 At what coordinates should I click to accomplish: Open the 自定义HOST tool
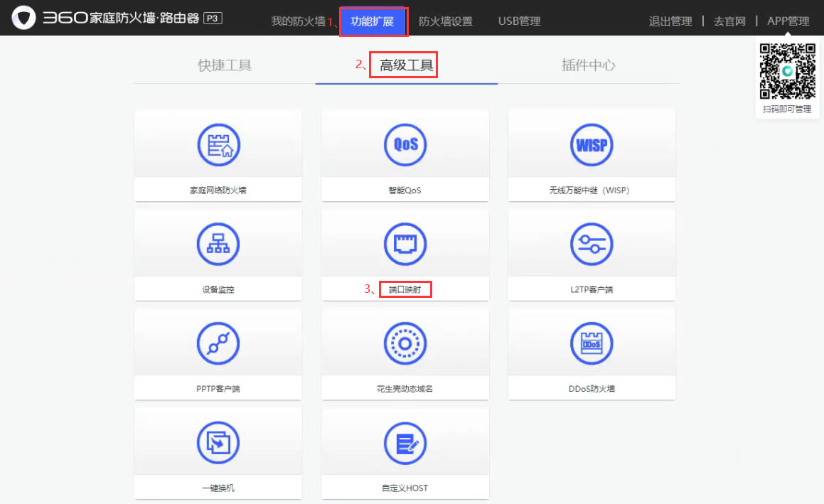point(405,453)
